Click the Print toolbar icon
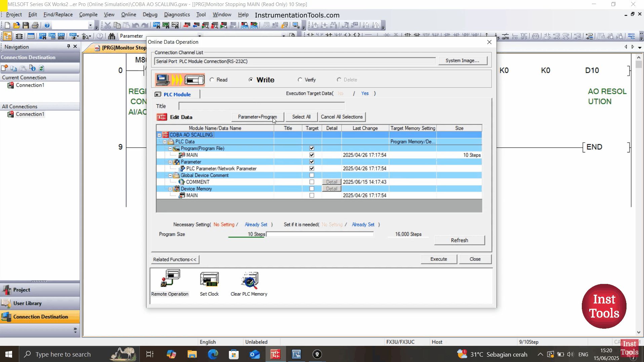This screenshot has height=362, width=644. point(35,25)
